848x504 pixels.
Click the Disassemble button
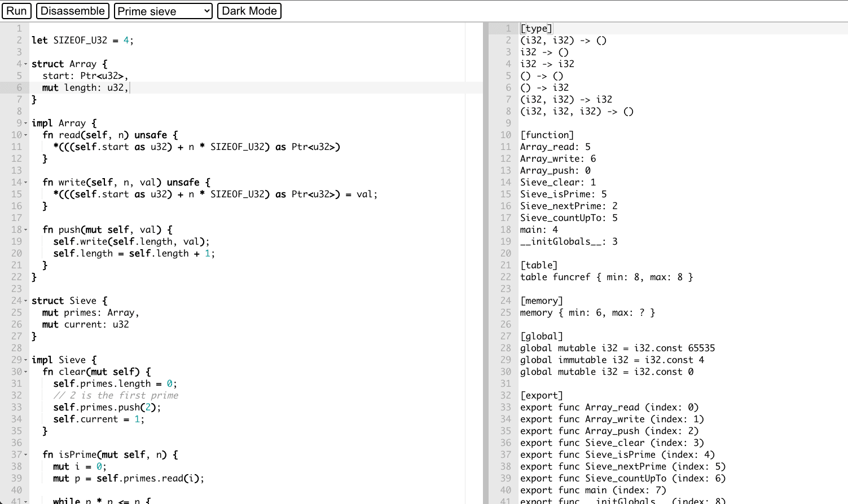[73, 11]
